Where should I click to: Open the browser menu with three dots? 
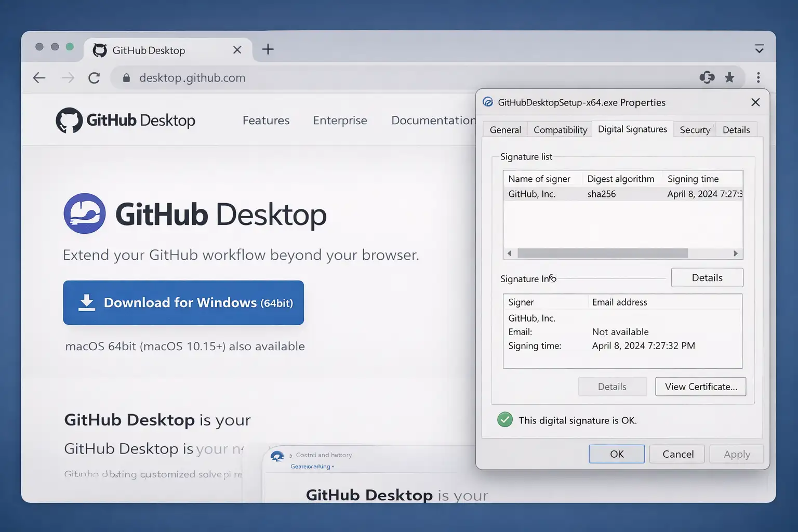[x=759, y=77]
